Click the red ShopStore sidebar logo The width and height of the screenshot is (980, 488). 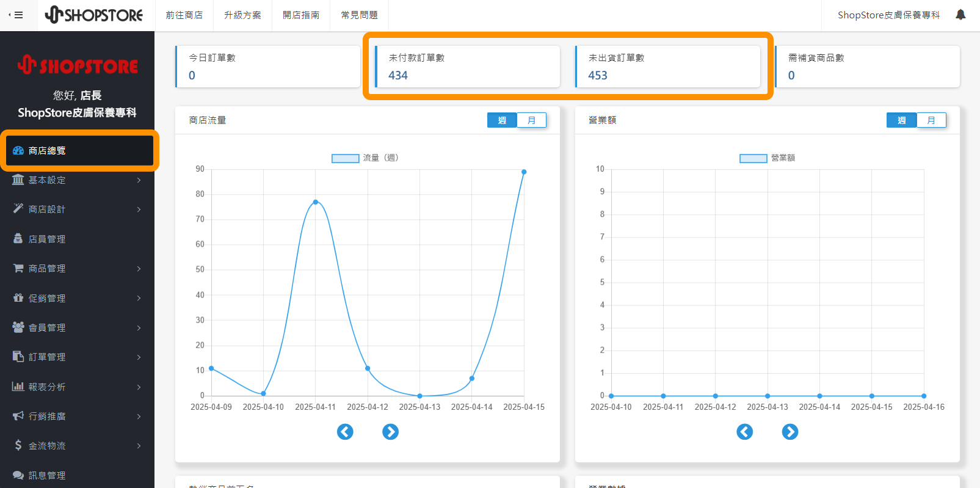[78, 65]
